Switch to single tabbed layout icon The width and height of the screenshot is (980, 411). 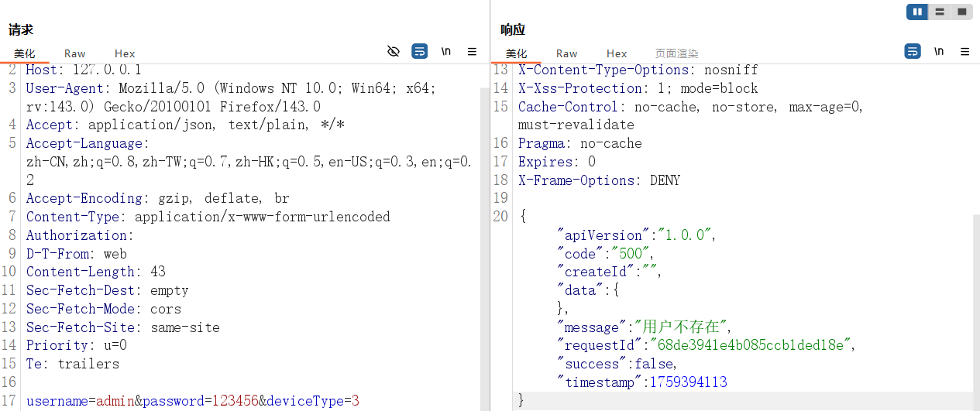[x=961, y=12]
